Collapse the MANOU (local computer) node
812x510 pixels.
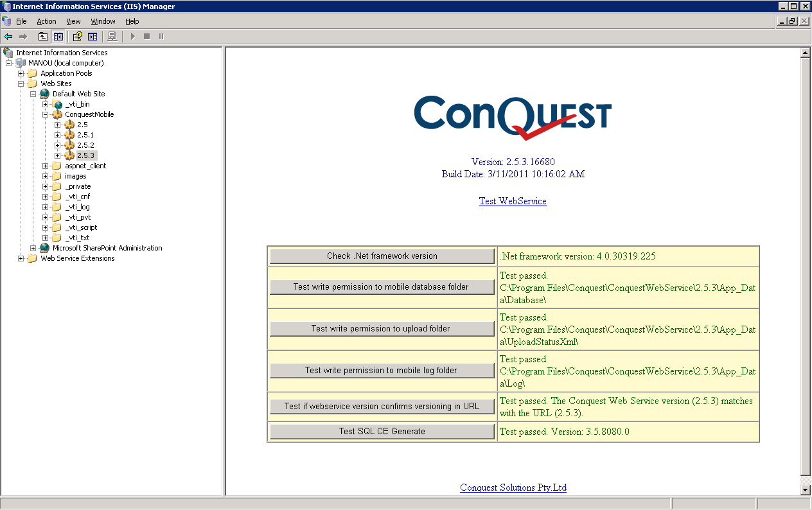point(9,63)
